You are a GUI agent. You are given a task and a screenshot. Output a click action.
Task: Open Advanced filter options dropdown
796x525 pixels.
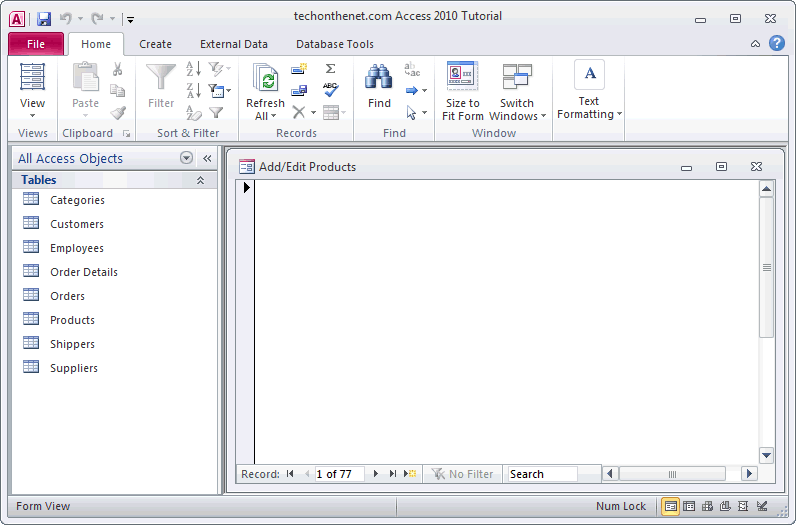pyautogui.click(x=219, y=91)
